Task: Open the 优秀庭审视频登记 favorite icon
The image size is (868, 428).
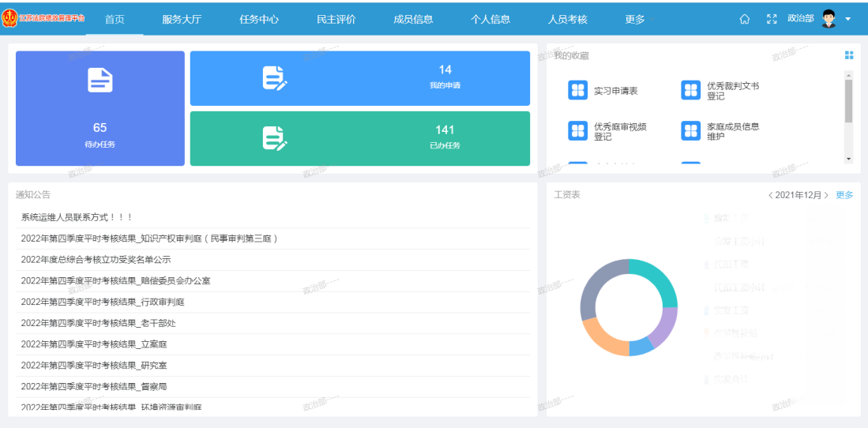Action: [577, 131]
